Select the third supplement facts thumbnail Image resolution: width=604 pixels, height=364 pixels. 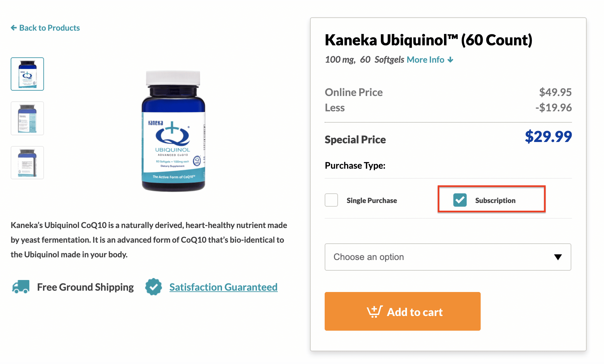click(x=27, y=163)
